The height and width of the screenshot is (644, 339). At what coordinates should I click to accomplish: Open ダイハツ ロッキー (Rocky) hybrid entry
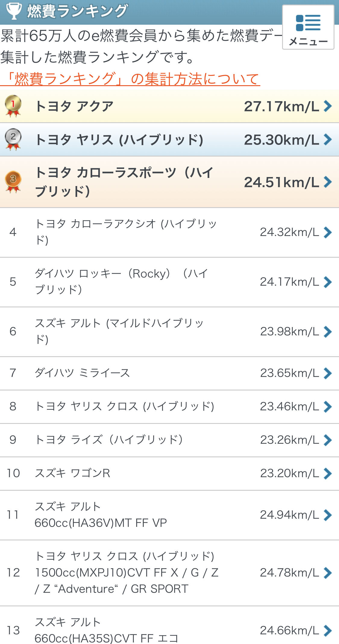coord(169,282)
